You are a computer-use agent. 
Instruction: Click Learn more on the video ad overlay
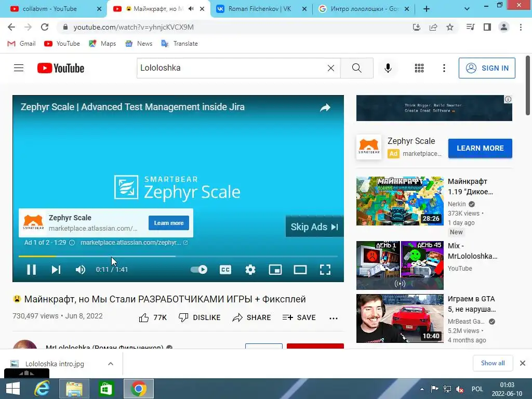coord(169,223)
